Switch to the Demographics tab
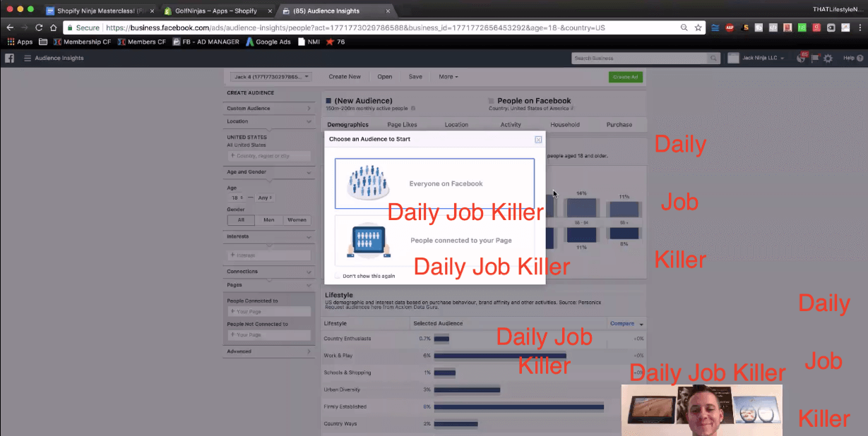Screen dimensions: 868x436 (x=347, y=125)
